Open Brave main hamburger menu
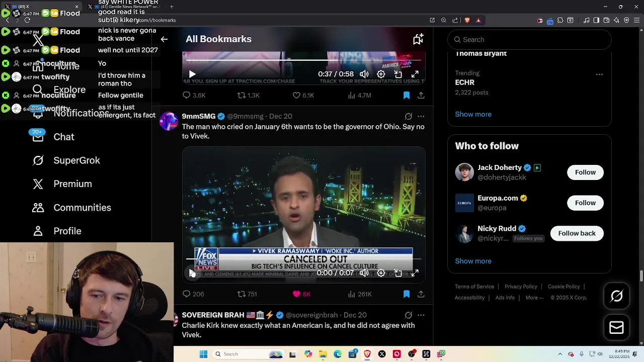 pos(636,20)
